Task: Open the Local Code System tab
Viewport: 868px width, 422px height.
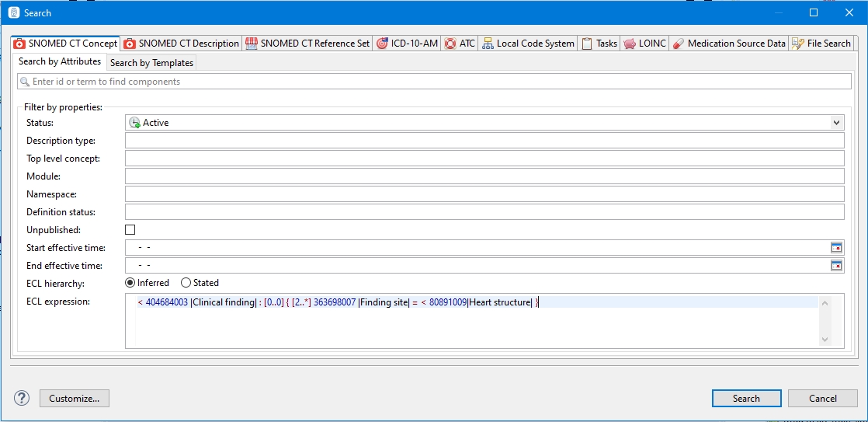Action: tap(528, 44)
